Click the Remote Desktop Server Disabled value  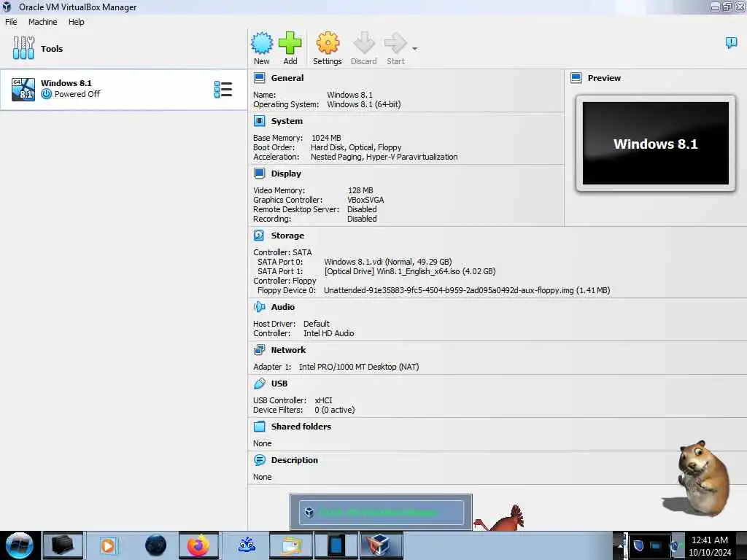coord(362,209)
